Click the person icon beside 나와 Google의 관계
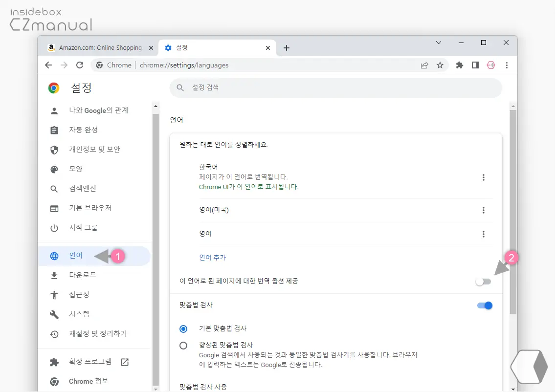The width and height of the screenshot is (555, 392). point(54,111)
